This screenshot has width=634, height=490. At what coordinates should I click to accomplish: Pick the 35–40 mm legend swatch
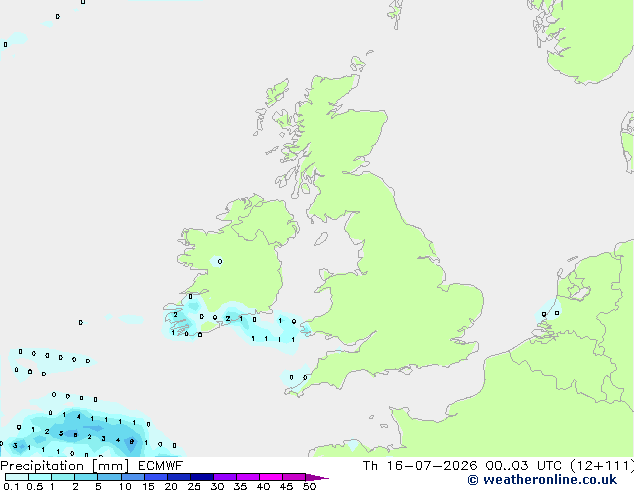click(247, 477)
